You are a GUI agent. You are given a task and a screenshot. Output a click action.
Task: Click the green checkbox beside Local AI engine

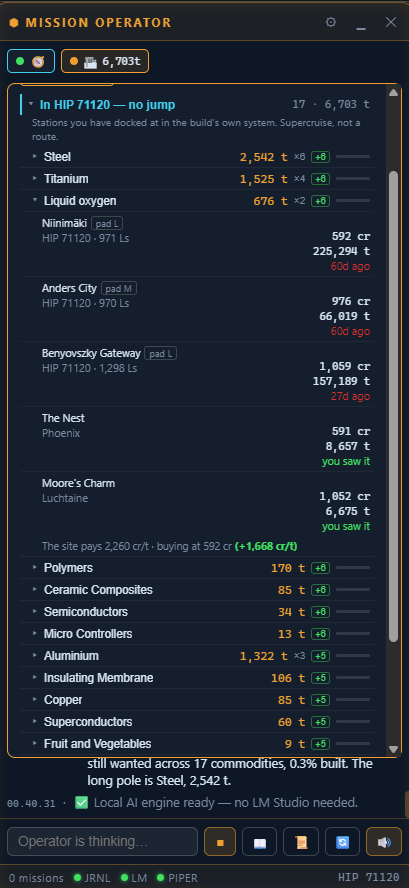pos(82,802)
